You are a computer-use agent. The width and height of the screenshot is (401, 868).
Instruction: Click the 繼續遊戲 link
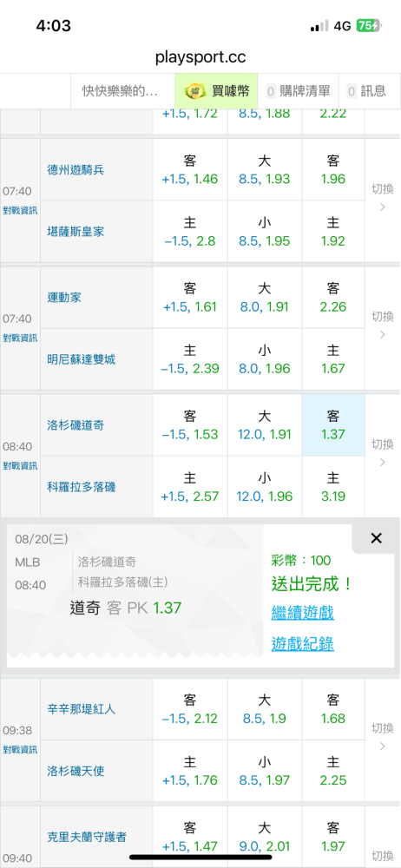[302, 613]
